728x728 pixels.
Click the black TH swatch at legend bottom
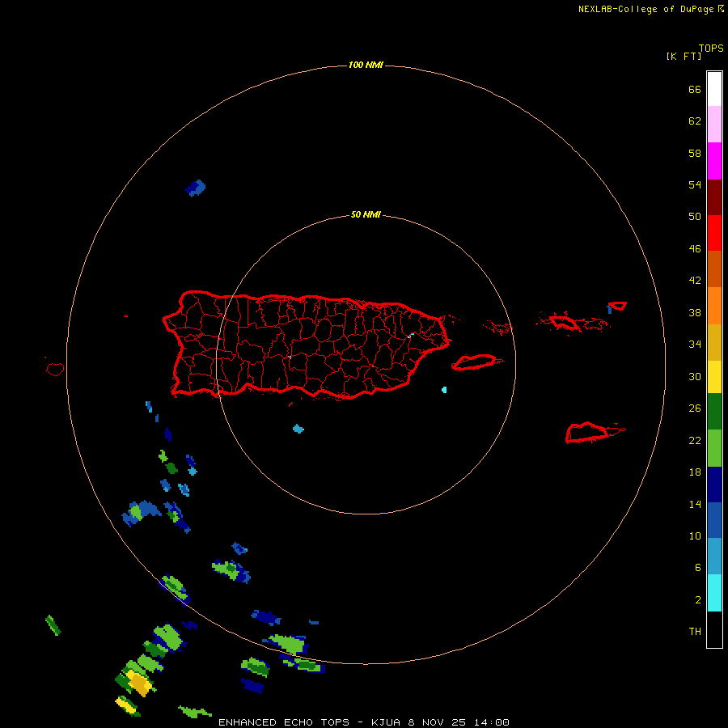pyautogui.click(x=714, y=629)
